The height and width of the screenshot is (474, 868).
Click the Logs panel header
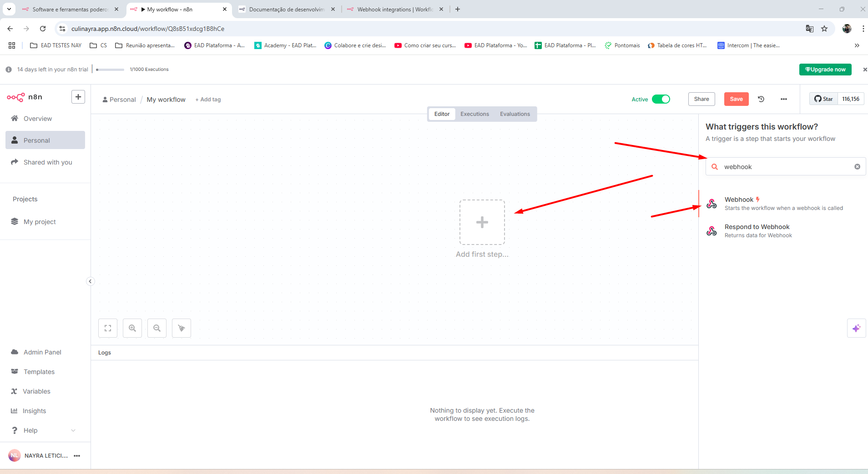coord(394,353)
